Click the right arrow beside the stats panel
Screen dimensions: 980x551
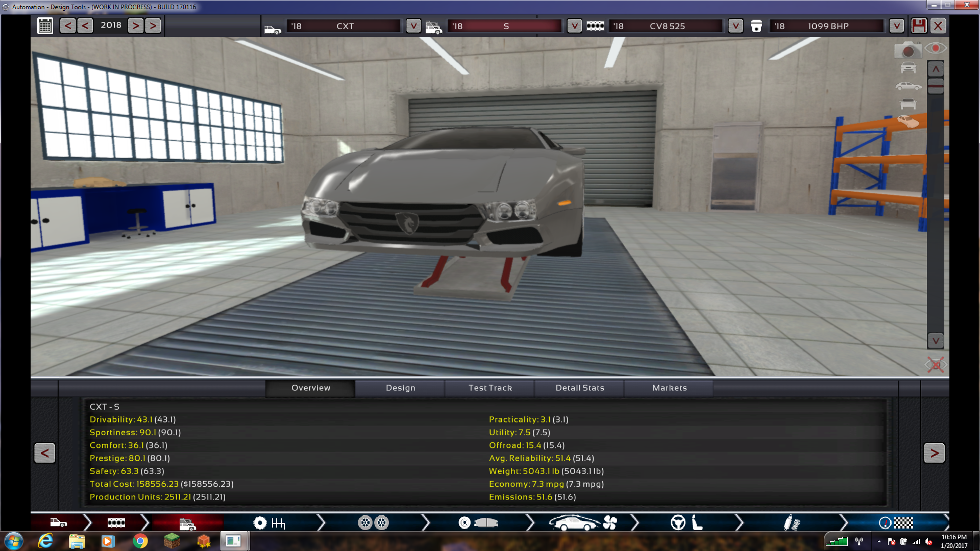[934, 453]
